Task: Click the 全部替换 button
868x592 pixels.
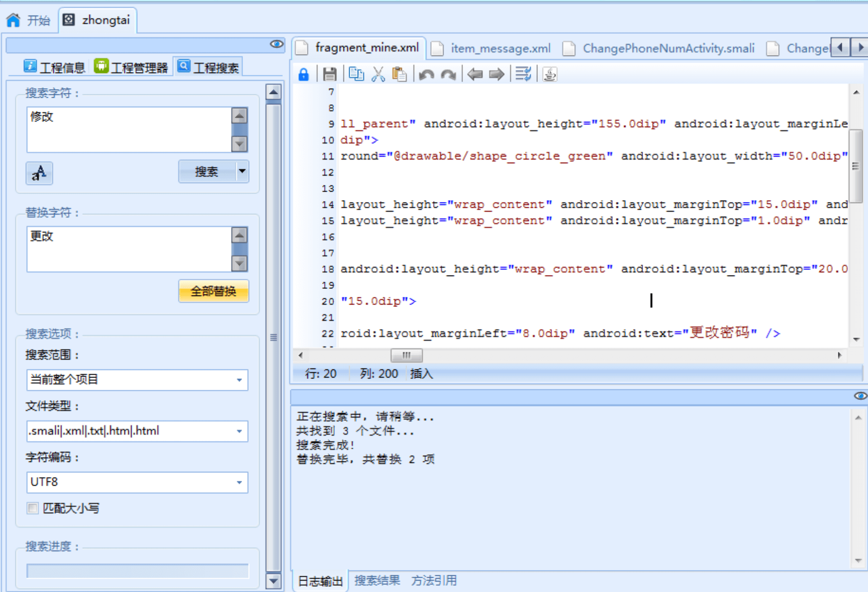Action: [213, 291]
